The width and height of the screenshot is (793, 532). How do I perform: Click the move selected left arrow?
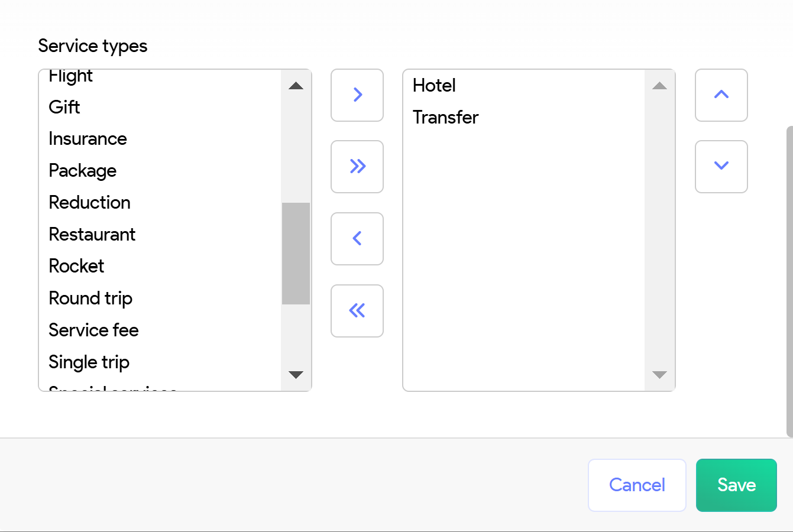(x=357, y=239)
